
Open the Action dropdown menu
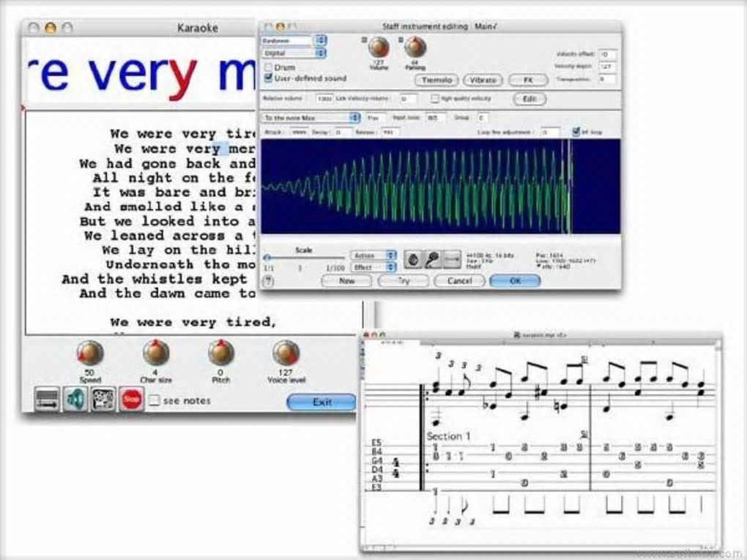374,255
